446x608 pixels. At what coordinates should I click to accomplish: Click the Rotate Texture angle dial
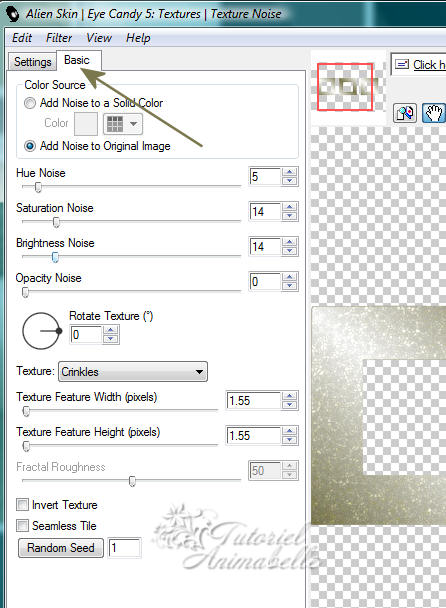point(41,331)
